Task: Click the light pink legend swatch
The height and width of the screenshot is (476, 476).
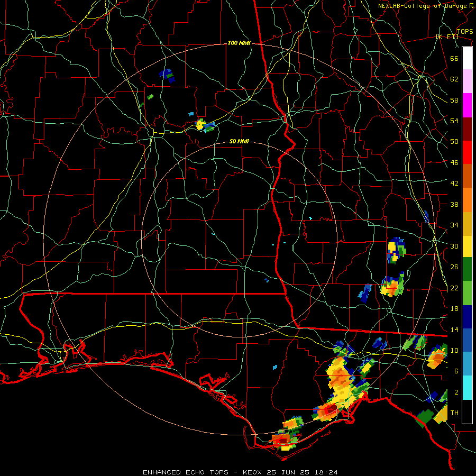Action: pos(467,81)
